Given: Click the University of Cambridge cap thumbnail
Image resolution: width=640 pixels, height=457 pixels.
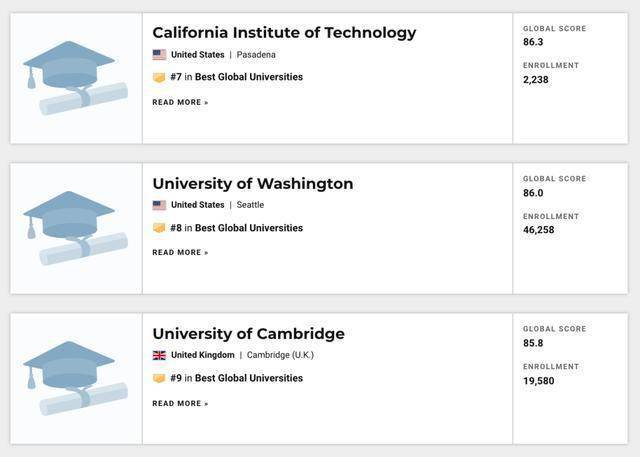Looking at the screenshot, I should [76, 378].
